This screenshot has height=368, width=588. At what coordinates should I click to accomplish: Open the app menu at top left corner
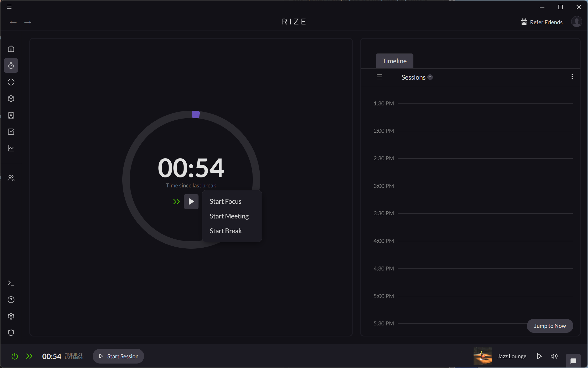coord(9,7)
